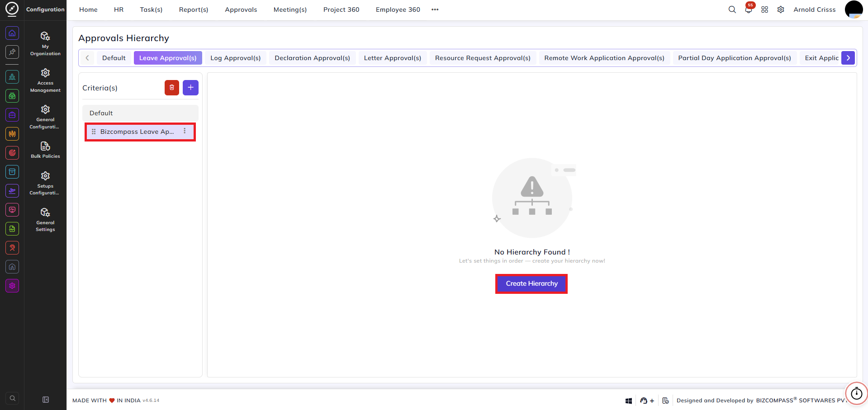The width and height of the screenshot is (868, 410).
Task: Click the Arnold Criss username
Action: point(815,9)
